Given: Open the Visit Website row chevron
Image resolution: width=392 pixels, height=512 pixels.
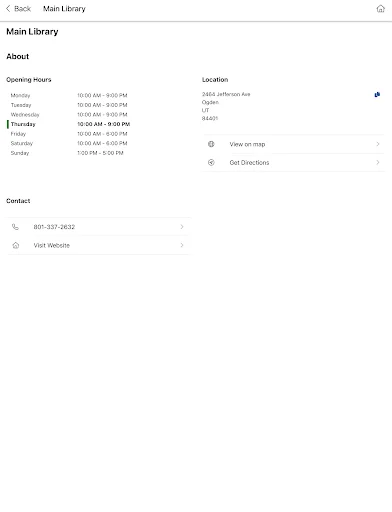Looking at the screenshot, I should pos(182,245).
